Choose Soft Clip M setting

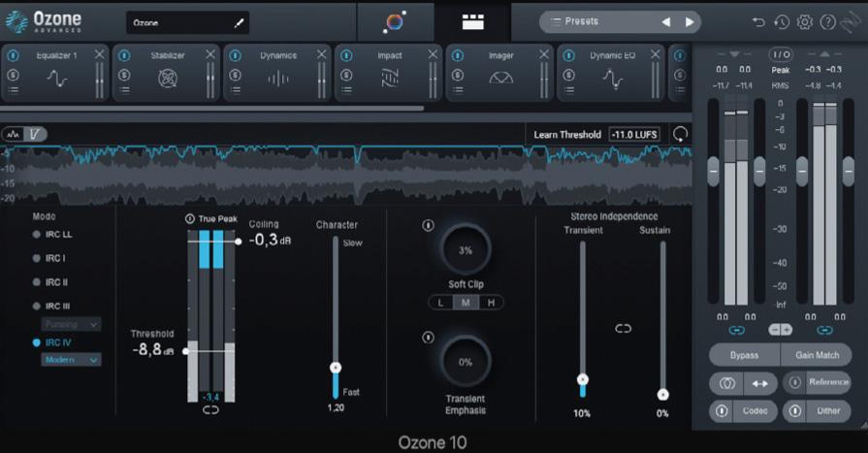pos(466,303)
